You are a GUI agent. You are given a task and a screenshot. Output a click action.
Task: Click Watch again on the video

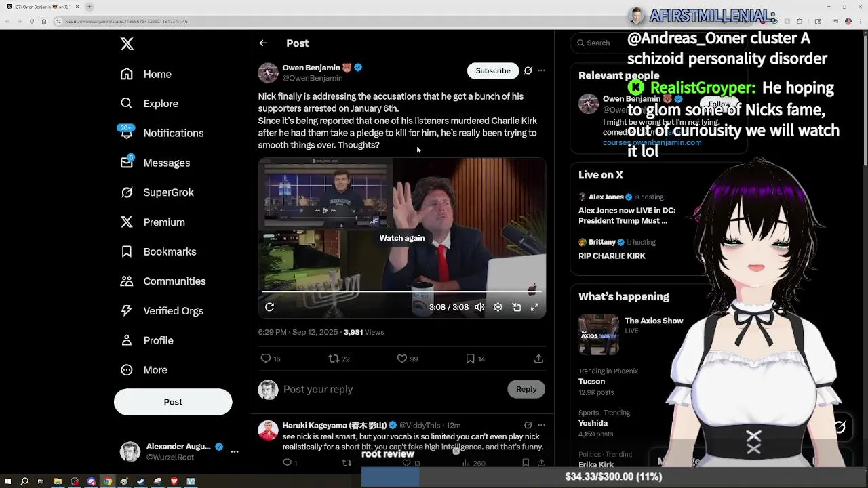(x=402, y=238)
